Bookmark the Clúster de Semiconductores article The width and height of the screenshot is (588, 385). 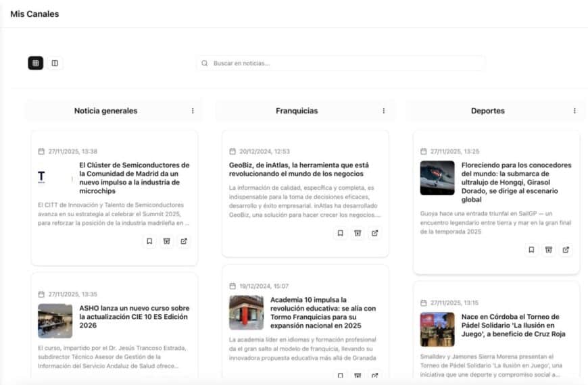click(x=149, y=241)
